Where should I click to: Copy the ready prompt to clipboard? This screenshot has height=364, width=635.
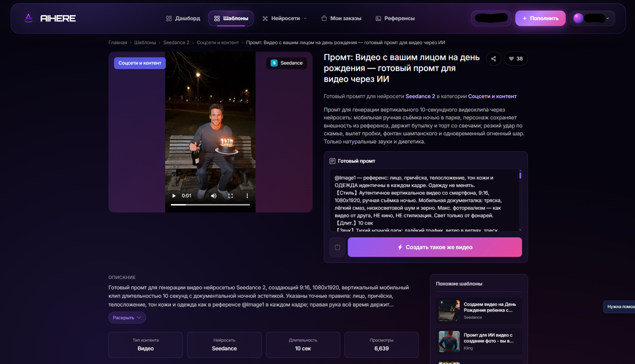[337, 247]
